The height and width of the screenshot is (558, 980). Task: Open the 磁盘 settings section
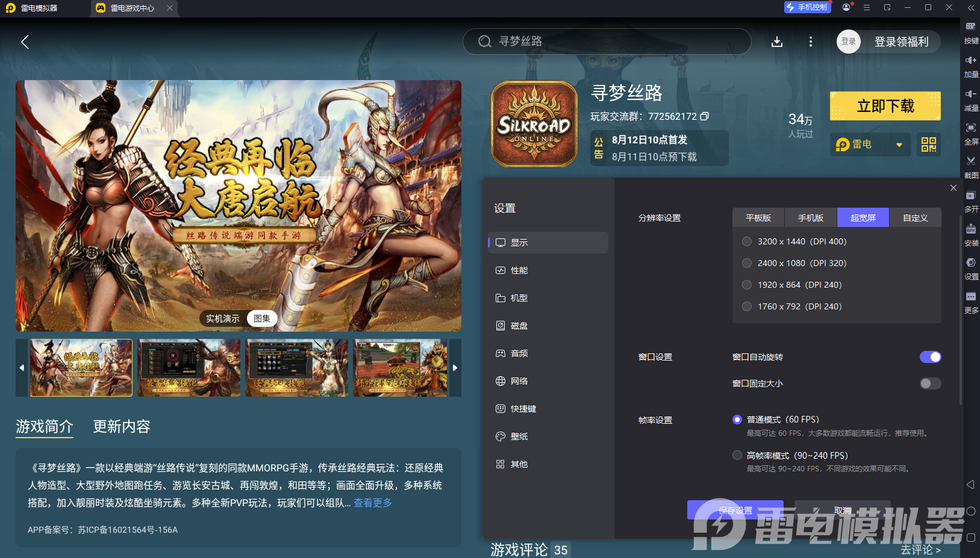(x=548, y=326)
